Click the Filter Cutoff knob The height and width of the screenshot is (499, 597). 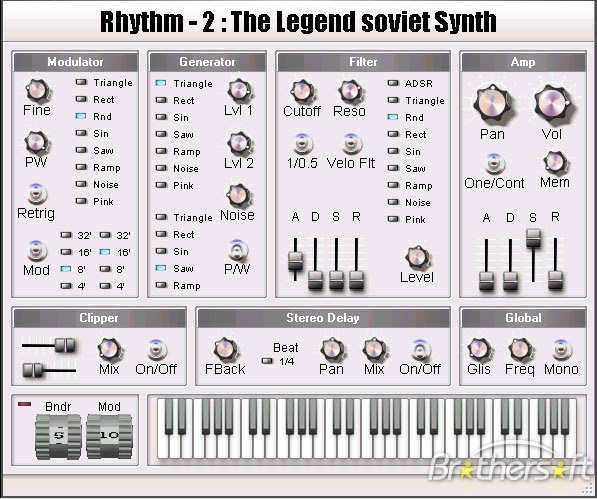point(302,92)
